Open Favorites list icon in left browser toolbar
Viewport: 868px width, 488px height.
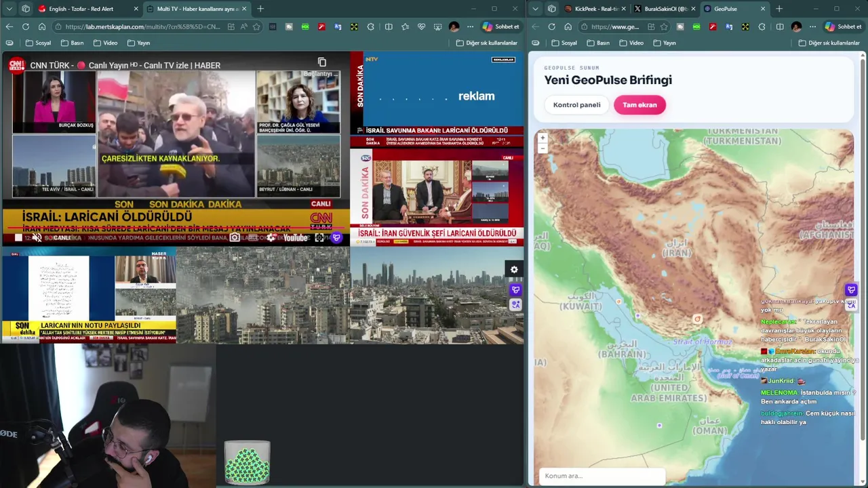point(405,26)
